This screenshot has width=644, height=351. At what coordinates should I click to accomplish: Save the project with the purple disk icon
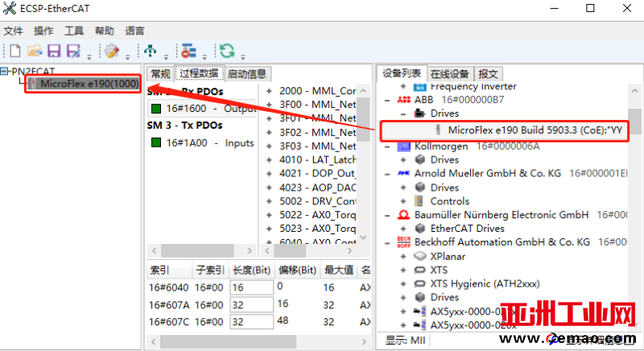(x=54, y=51)
